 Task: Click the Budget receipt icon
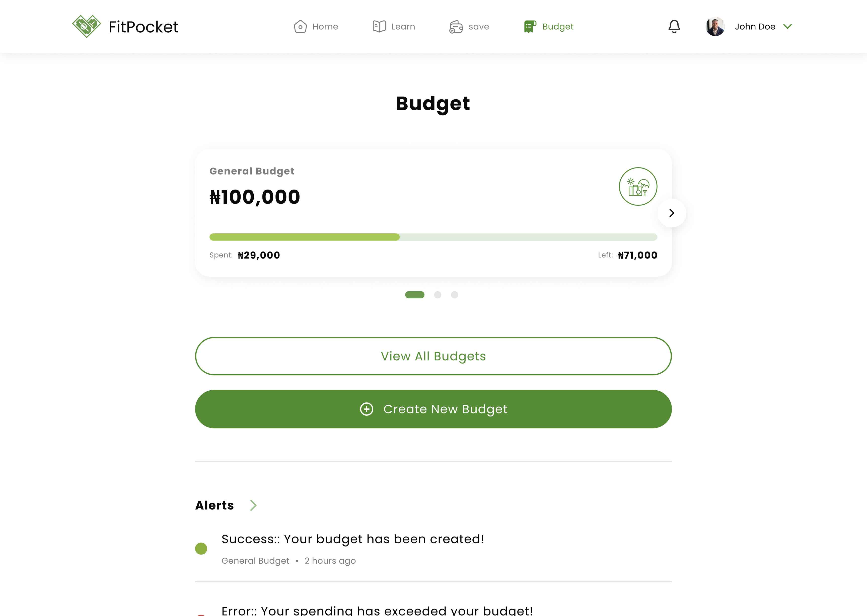click(x=530, y=27)
